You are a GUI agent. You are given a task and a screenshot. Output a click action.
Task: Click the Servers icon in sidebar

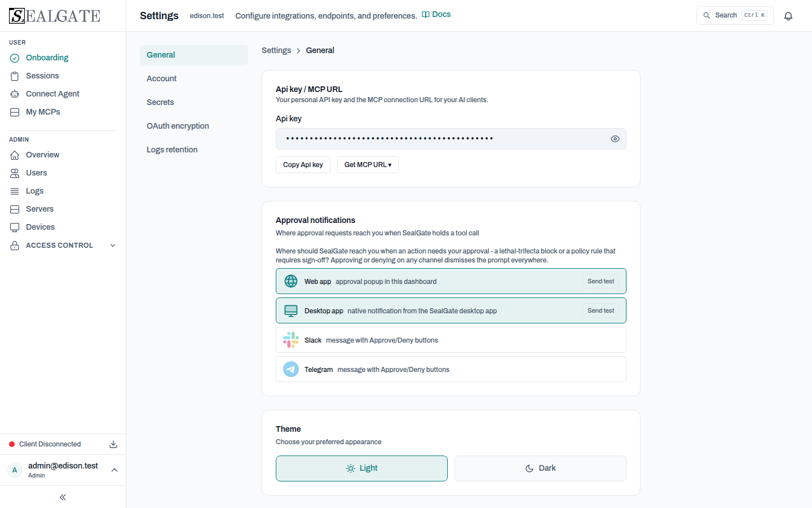click(x=15, y=209)
